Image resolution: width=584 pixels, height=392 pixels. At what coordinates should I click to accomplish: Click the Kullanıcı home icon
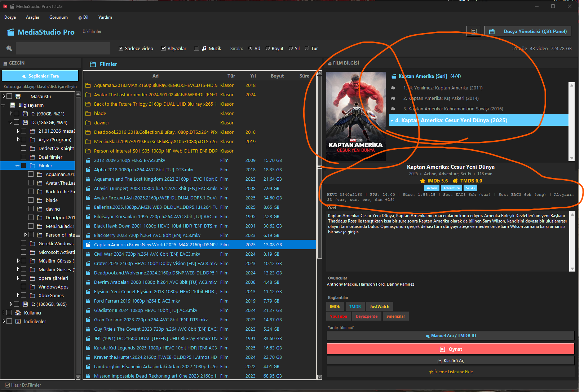18,313
